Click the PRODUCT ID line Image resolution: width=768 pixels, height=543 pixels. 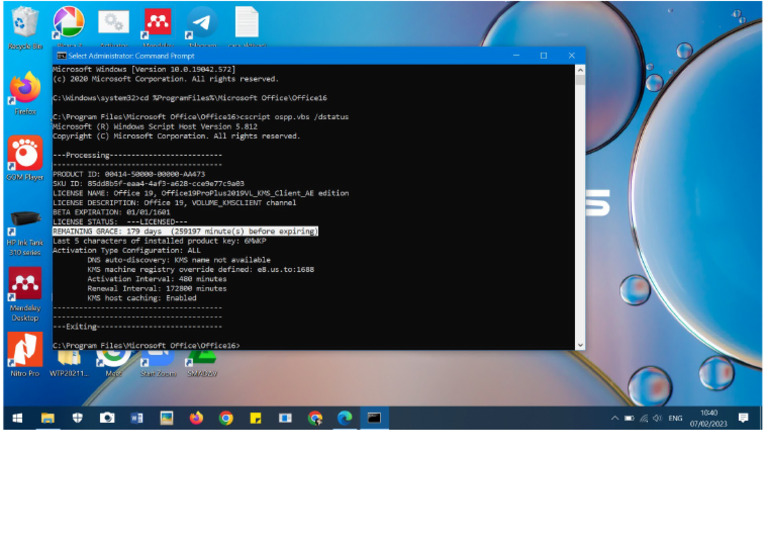[129, 174]
